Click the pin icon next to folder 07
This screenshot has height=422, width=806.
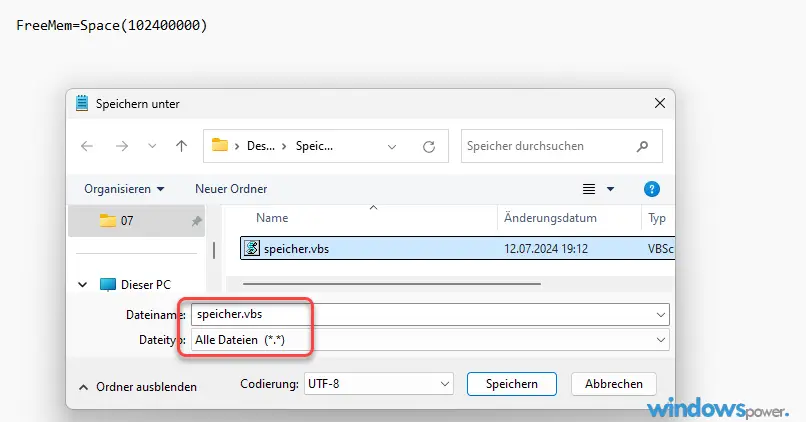[196, 222]
